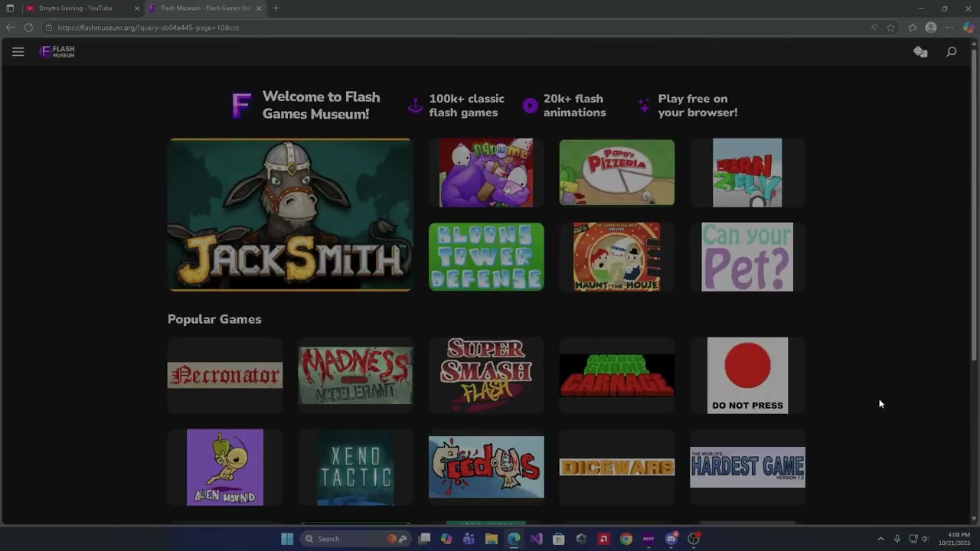Screen dimensions: 980x551
Task: Close the Dmytro Gaming YouTube tab
Action: coord(137,8)
